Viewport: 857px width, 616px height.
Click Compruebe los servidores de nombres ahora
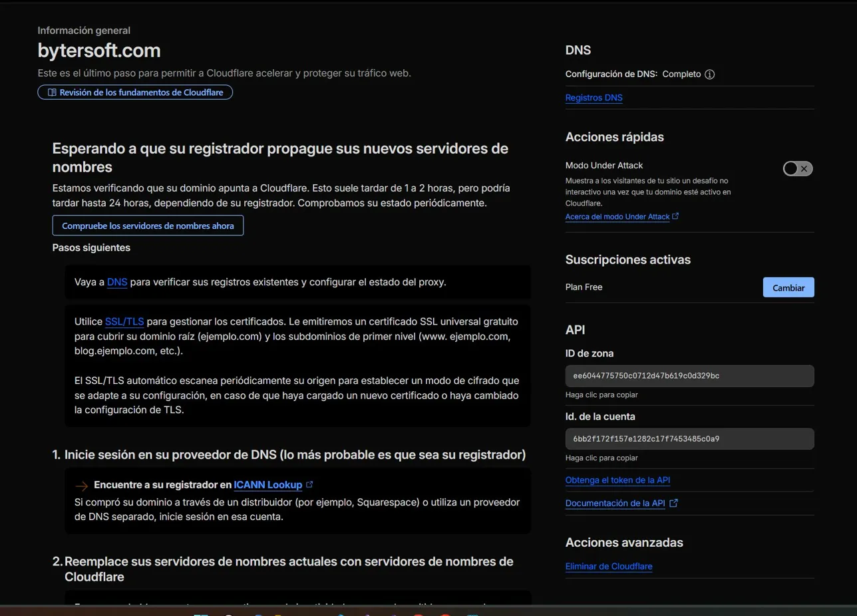coord(148,226)
